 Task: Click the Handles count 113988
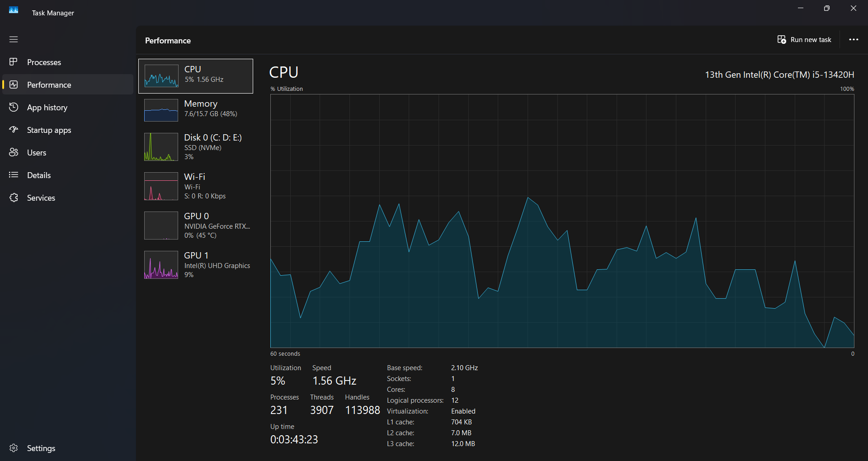tap(363, 410)
